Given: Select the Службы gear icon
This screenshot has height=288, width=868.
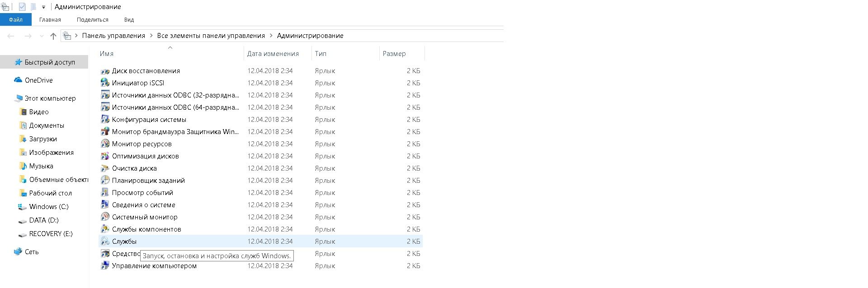Looking at the screenshot, I should [x=105, y=242].
